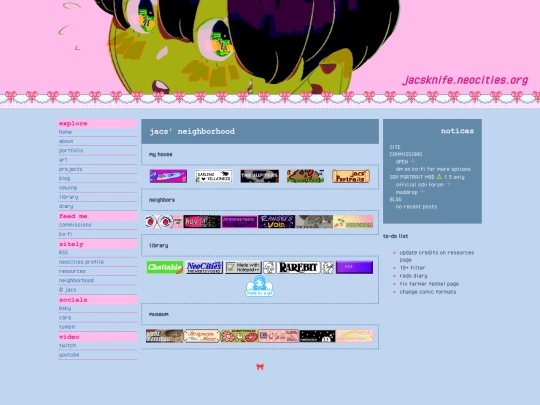This screenshot has width=540, height=405.
Task: Click the Made with Notepad++ badge
Action: click(243, 267)
